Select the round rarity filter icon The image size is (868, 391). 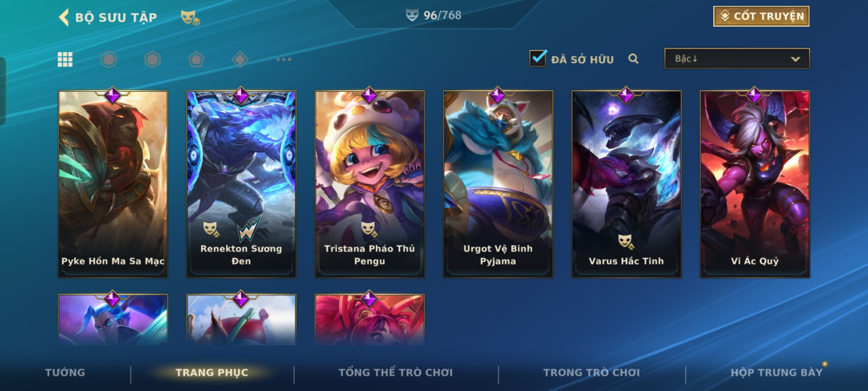click(x=109, y=59)
